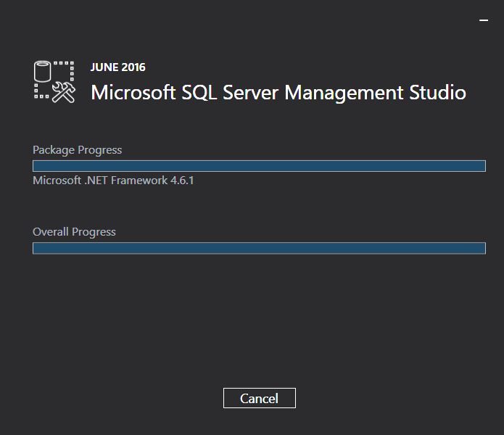This screenshot has height=435, width=504.
Task: Click the Overall Progress bar
Action: (x=259, y=248)
